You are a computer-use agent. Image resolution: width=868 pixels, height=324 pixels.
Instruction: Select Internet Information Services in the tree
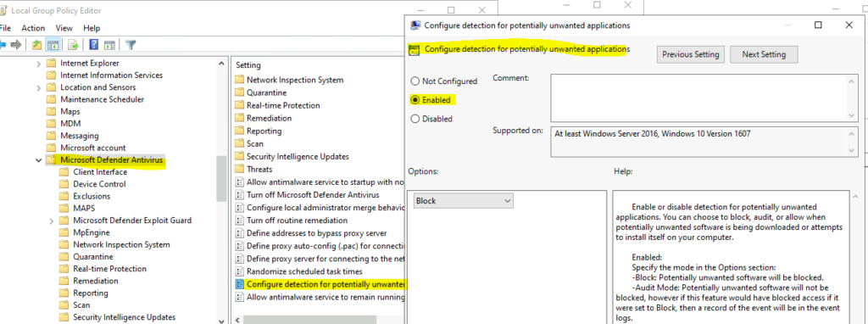point(111,75)
